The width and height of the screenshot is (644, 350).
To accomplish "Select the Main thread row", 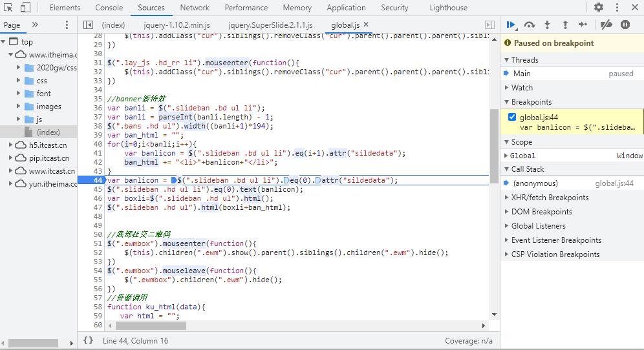I will pyautogui.click(x=572, y=74).
